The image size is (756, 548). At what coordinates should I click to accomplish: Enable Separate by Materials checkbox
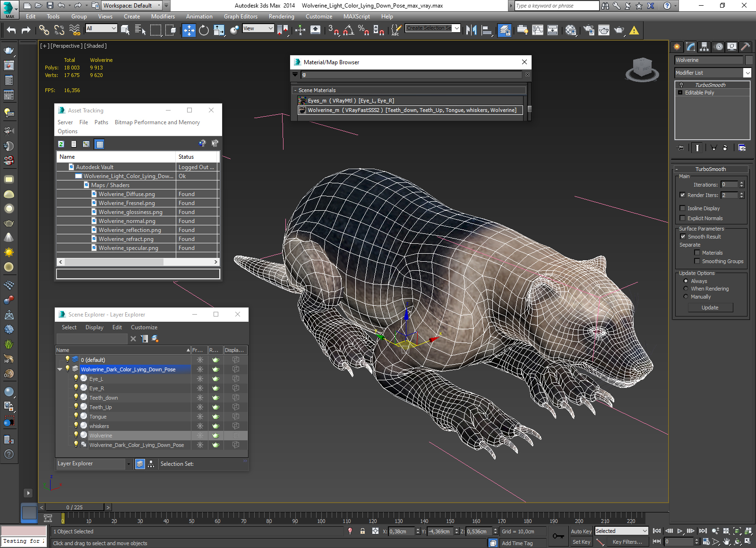click(x=697, y=252)
